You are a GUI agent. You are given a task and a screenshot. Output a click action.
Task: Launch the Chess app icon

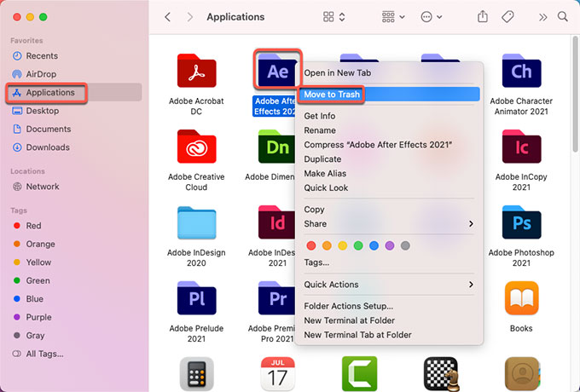pyautogui.click(x=441, y=373)
